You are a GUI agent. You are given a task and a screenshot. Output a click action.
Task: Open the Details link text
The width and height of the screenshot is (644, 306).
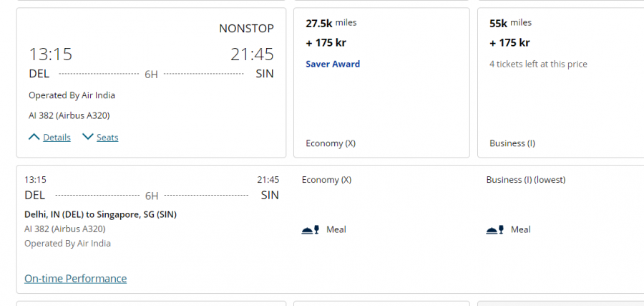coord(57,138)
